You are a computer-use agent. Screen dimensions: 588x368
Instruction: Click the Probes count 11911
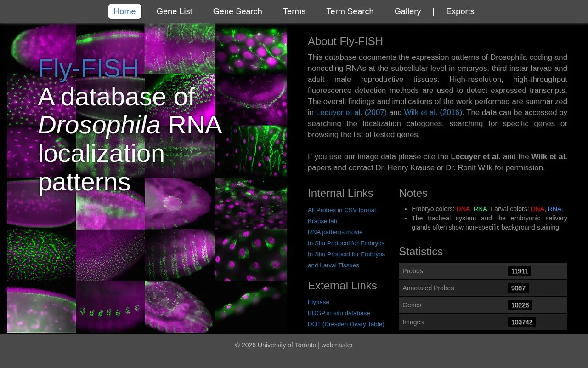520,271
